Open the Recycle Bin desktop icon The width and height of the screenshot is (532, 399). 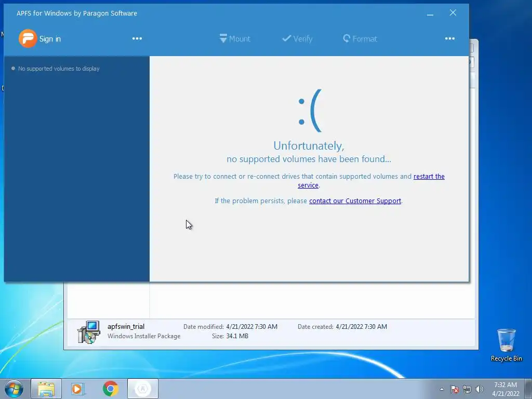tap(506, 345)
